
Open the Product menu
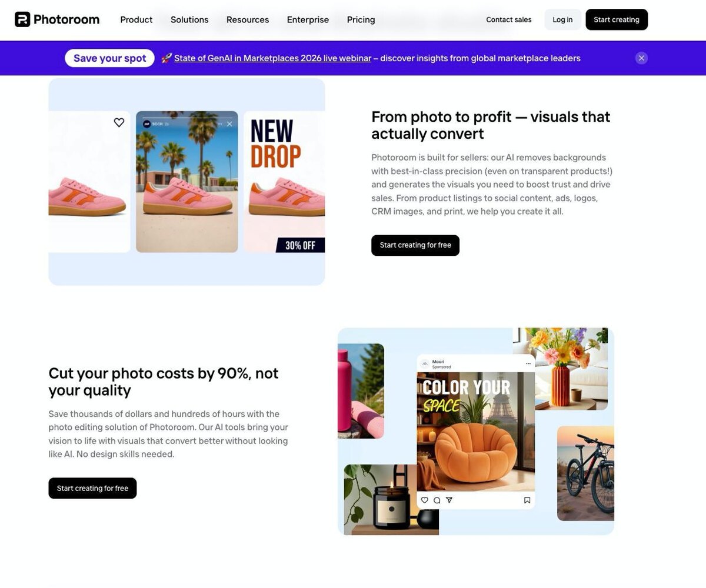136,19
